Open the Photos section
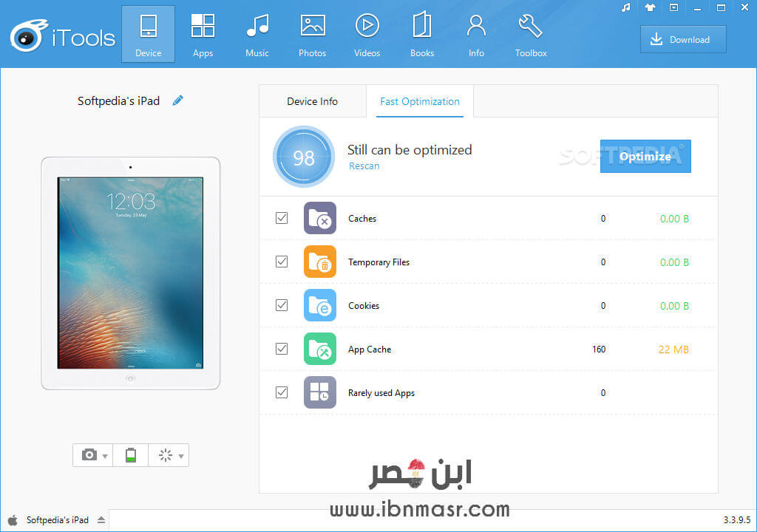 [313, 34]
